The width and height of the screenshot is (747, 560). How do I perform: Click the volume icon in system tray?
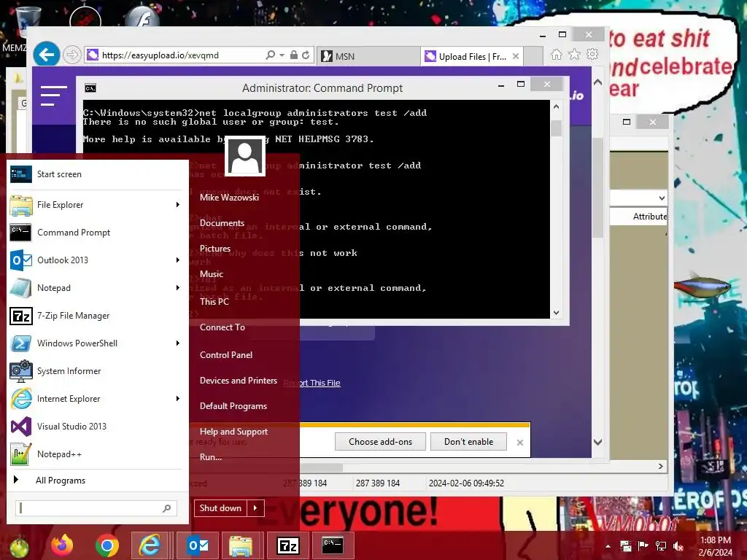pos(678,546)
